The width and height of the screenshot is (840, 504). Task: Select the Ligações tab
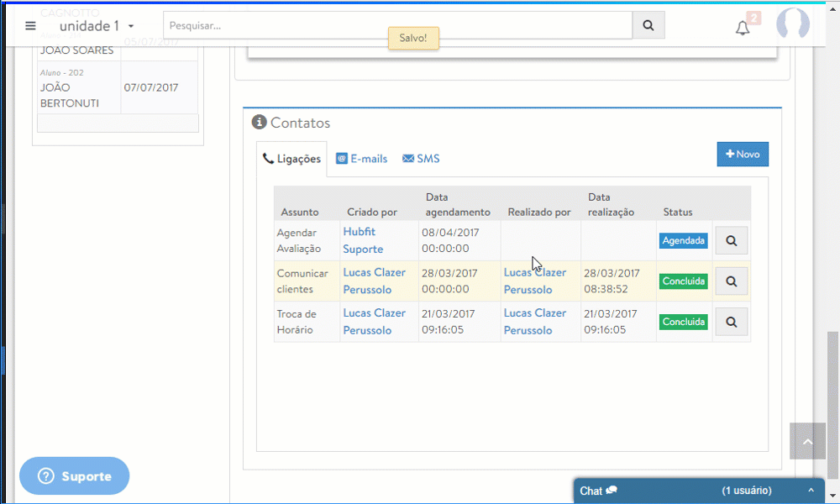pos(291,159)
